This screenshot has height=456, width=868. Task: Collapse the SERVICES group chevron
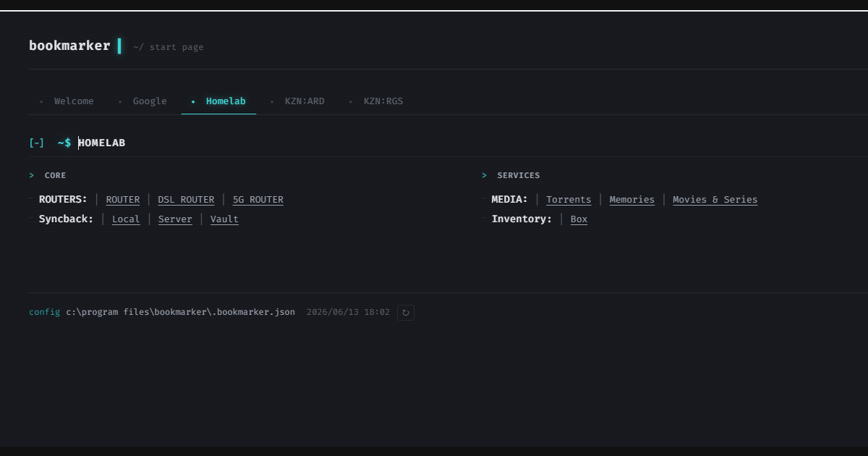coord(485,175)
